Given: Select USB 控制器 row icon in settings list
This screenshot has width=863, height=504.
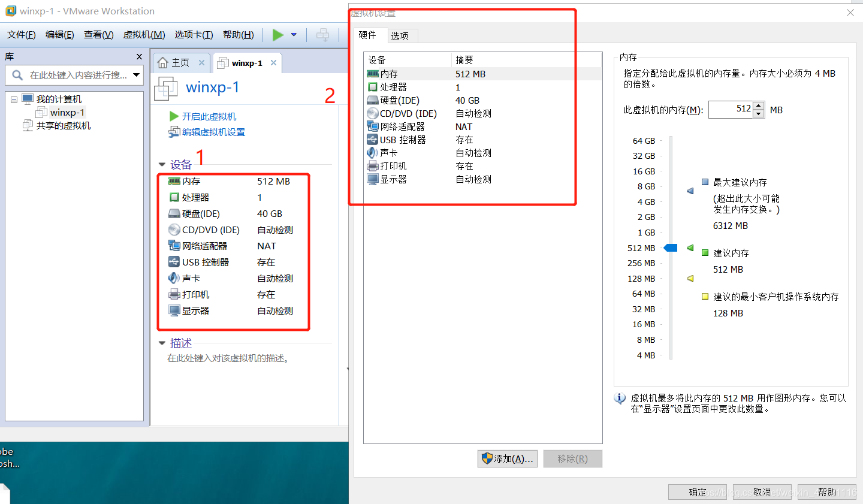Looking at the screenshot, I should 373,140.
